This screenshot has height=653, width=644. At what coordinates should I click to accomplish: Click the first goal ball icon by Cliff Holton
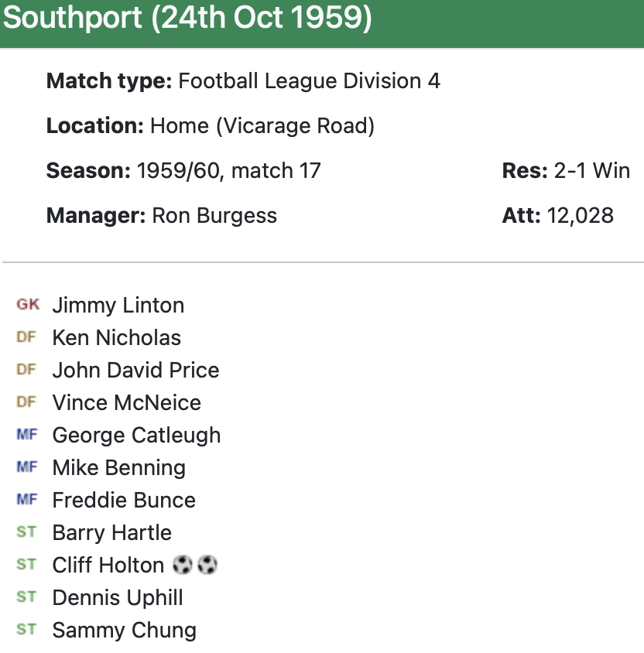(x=183, y=566)
